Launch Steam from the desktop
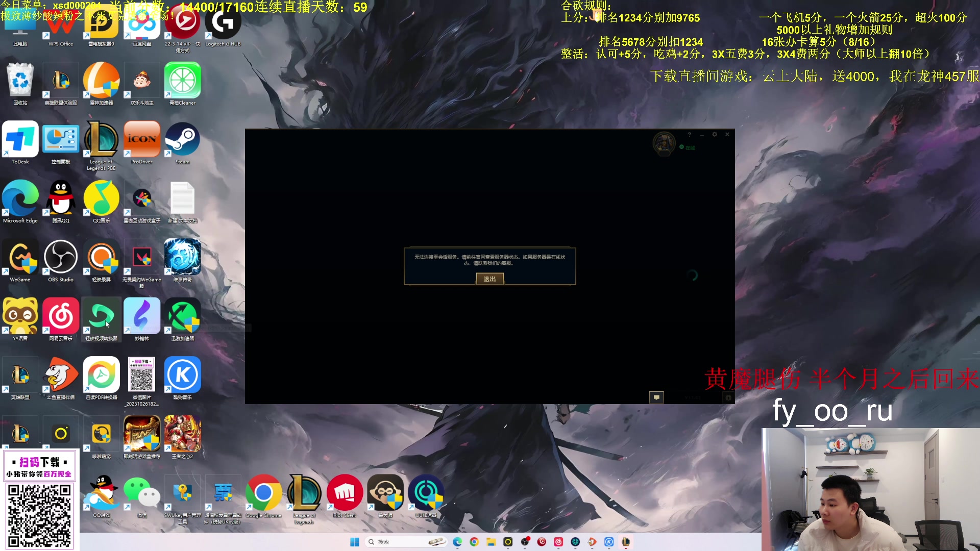The height and width of the screenshot is (551, 980). coord(182,143)
